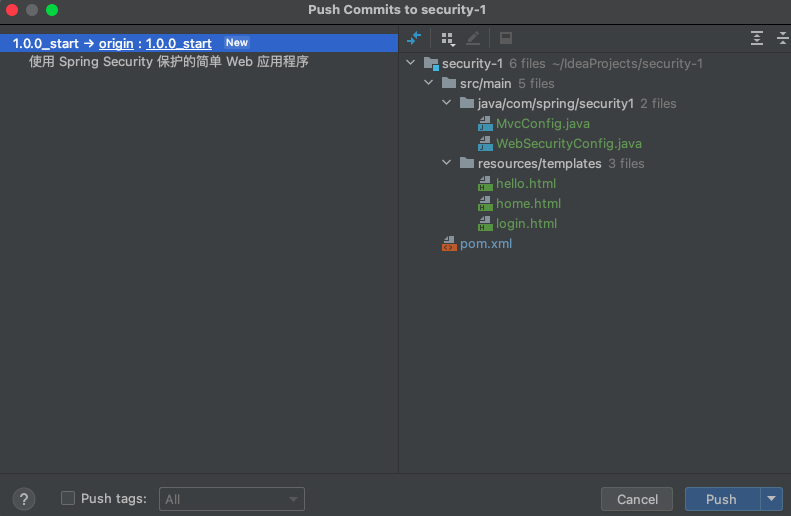Click the java/com/spring/security1 folder icon
This screenshot has height=516, width=791.
(x=467, y=103)
